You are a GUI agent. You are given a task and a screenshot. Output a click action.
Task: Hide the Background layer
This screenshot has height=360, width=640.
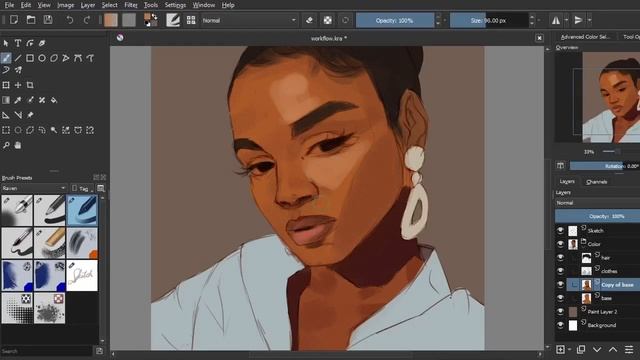click(560, 325)
